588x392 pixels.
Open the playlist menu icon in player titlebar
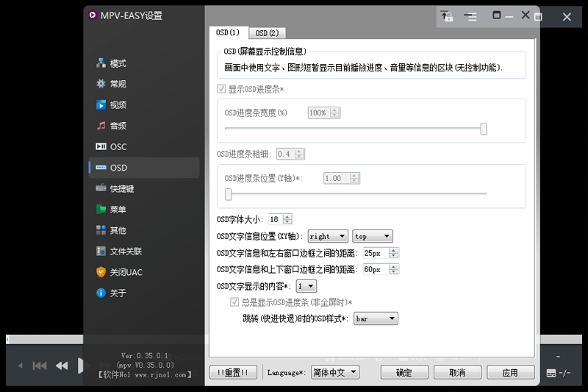point(470,16)
